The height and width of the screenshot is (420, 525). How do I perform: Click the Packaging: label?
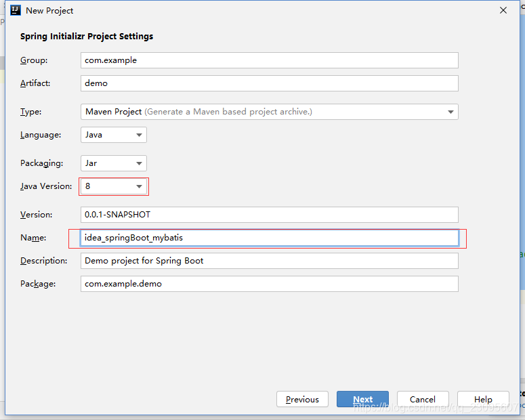(x=41, y=163)
